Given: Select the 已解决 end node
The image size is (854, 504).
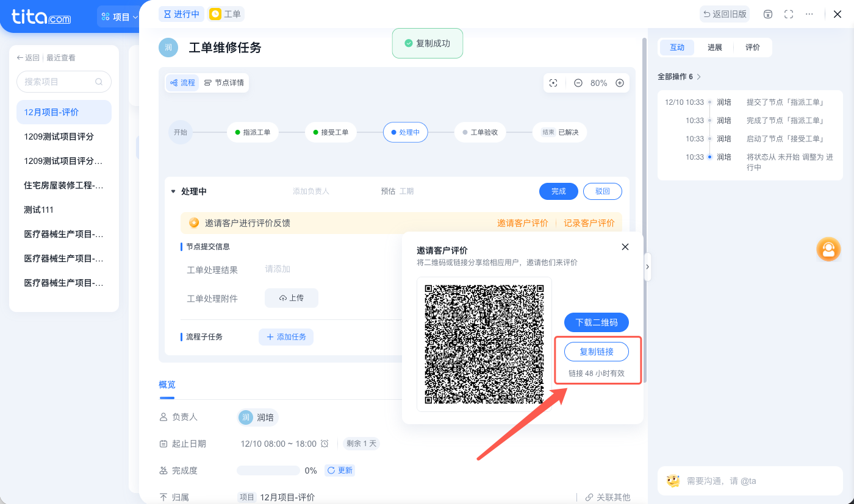Looking at the screenshot, I should [560, 132].
